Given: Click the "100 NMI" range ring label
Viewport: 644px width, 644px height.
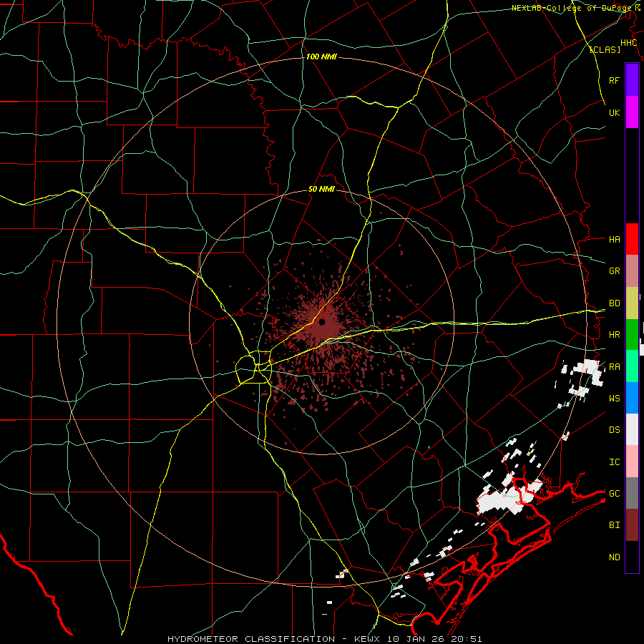Looking at the screenshot, I should click(321, 57).
